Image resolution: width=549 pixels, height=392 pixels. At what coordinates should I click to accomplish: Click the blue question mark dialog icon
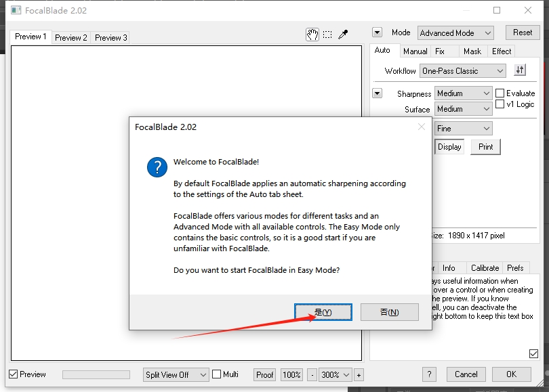point(157,167)
